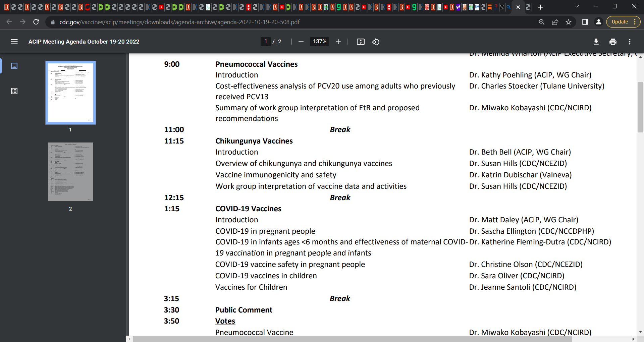This screenshot has width=644, height=342.
Task: Open the tab search dropdown chevron
Action: [x=577, y=6]
